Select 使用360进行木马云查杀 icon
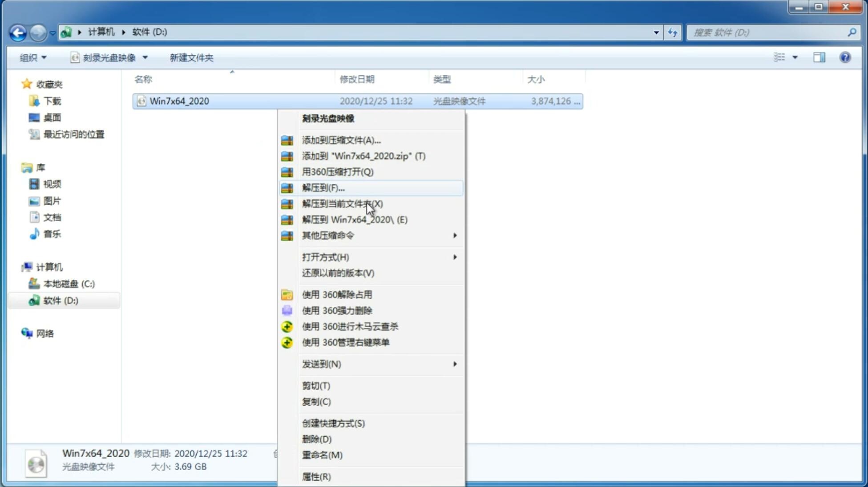868x487 pixels. [x=288, y=326]
